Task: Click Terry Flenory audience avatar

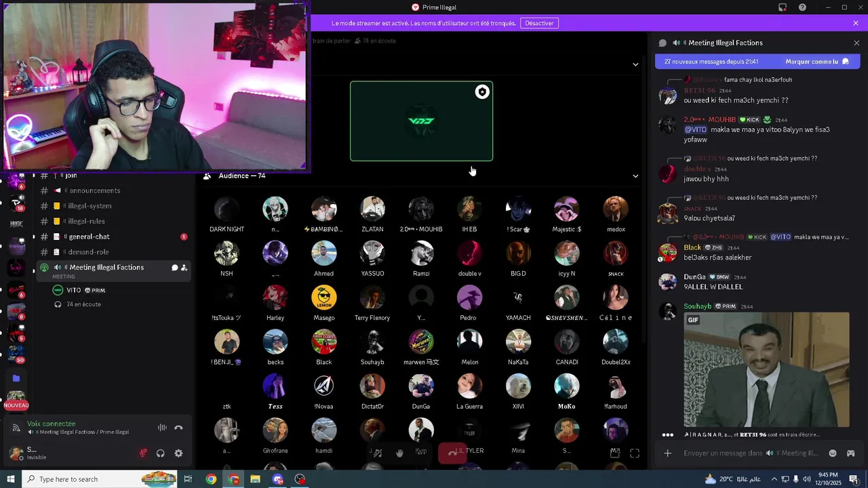Action: [372, 298]
